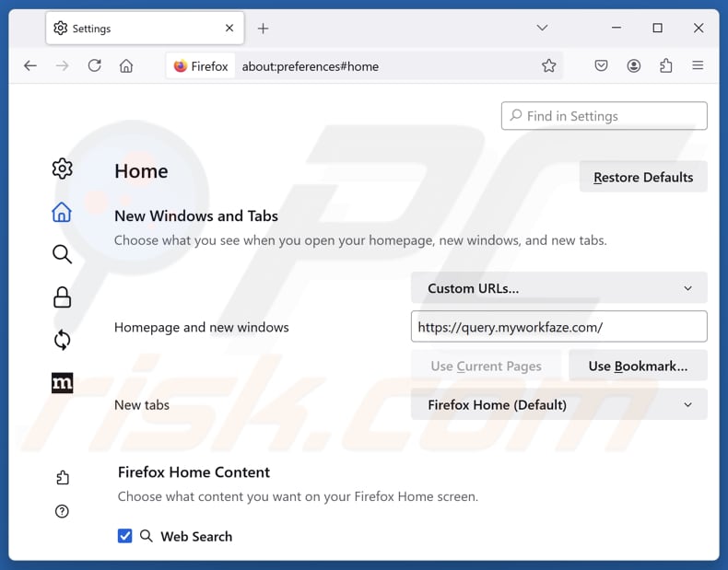The height and width of the screenshot is (570, 728).
Task: Click the Use Bookmark button
Action: click(638, 366)
